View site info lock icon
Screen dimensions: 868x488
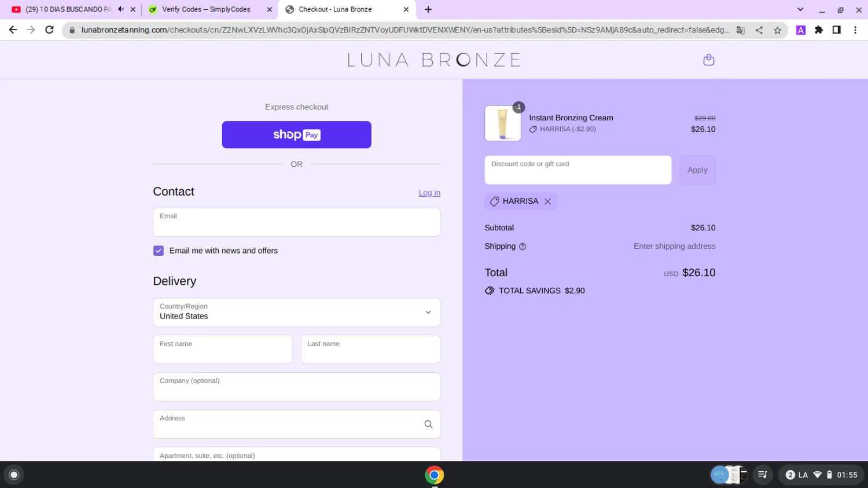pos(72,30)
